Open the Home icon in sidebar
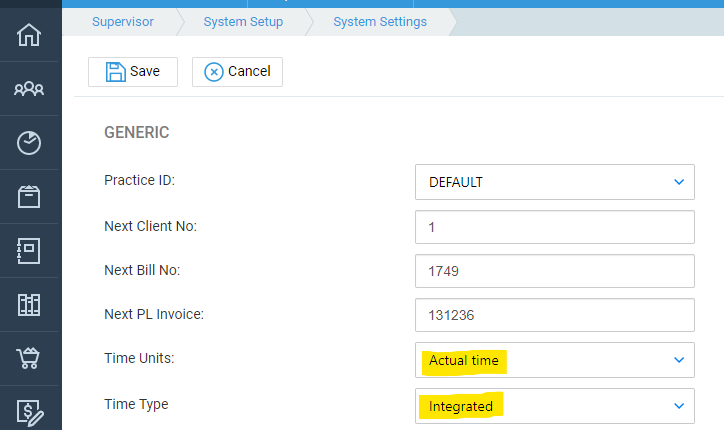Viewport: 724px width, 430px height. pyautogui.click(x=29, y=35)
